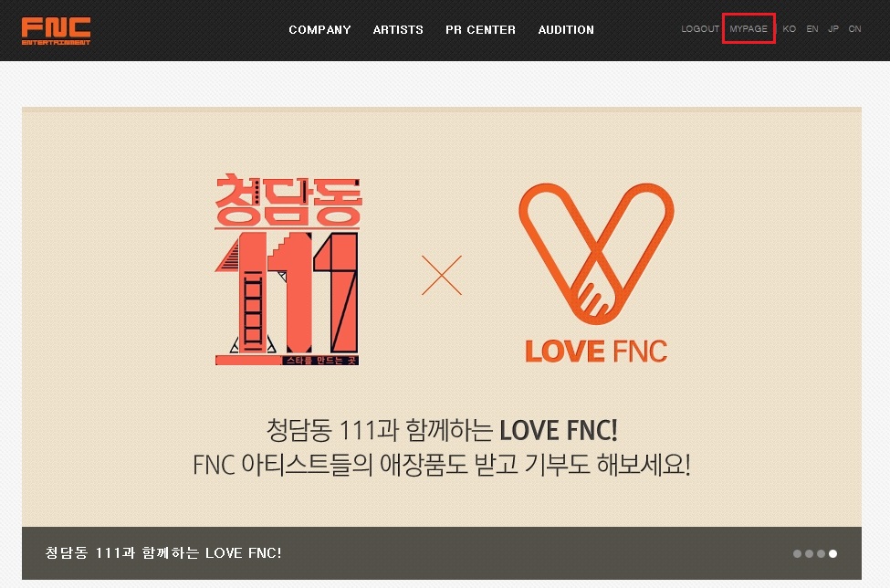Switch site language to EN

click(812, 29)
